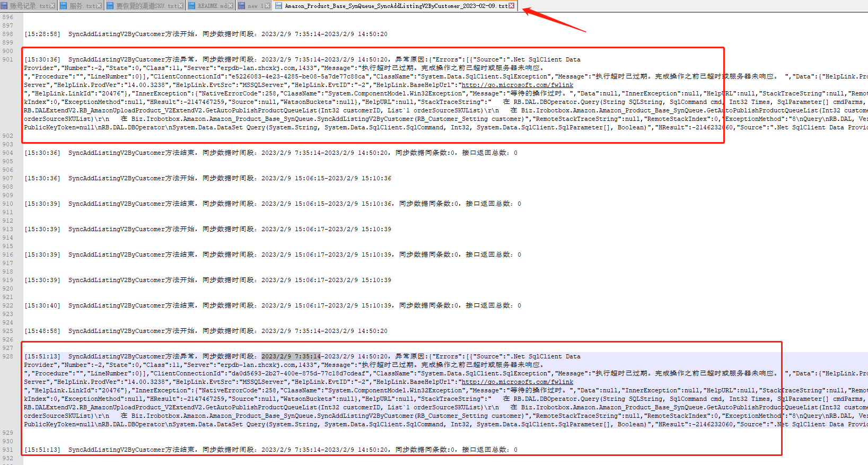Close the 要恢复的渠道SKU.txt tab
Screen dimensions: 868x465
click(x=181, y=6)
